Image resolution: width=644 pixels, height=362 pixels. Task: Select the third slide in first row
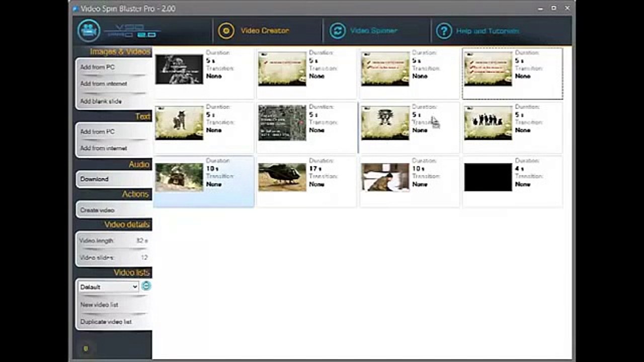point(385,69)
